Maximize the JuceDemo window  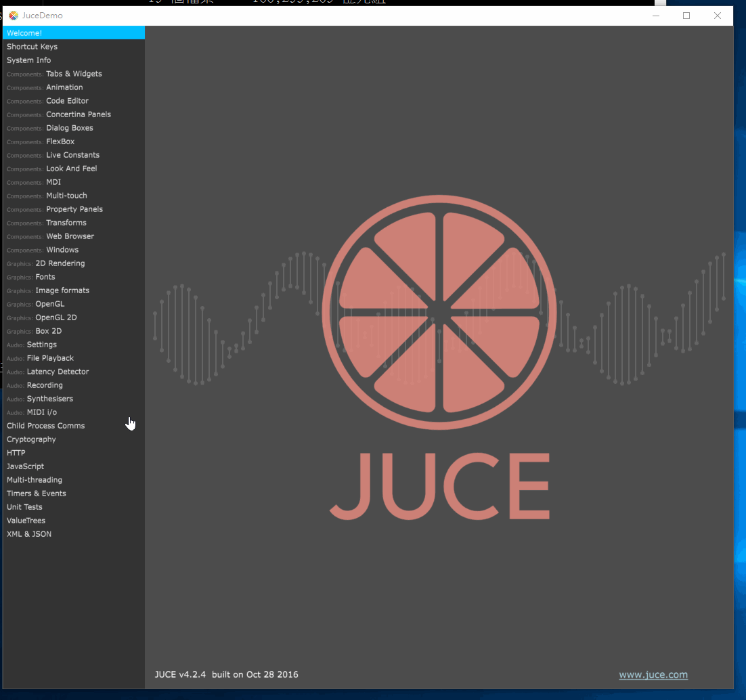(x=686, y=16)
